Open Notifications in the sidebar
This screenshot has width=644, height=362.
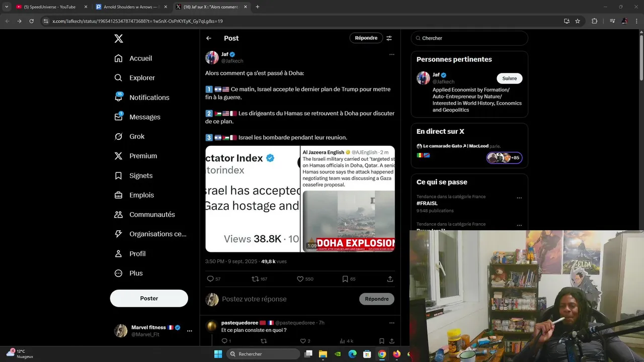(x=142, y=98)
